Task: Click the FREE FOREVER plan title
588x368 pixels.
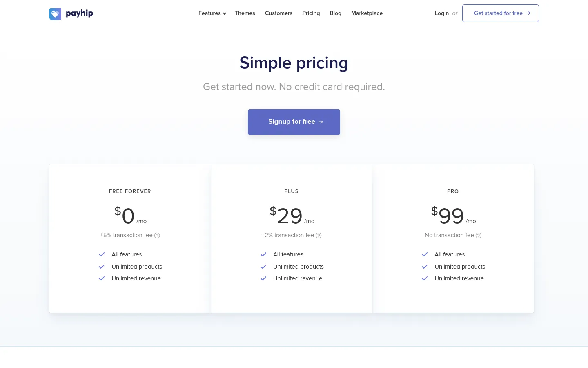Action: [x=130, y=191]
